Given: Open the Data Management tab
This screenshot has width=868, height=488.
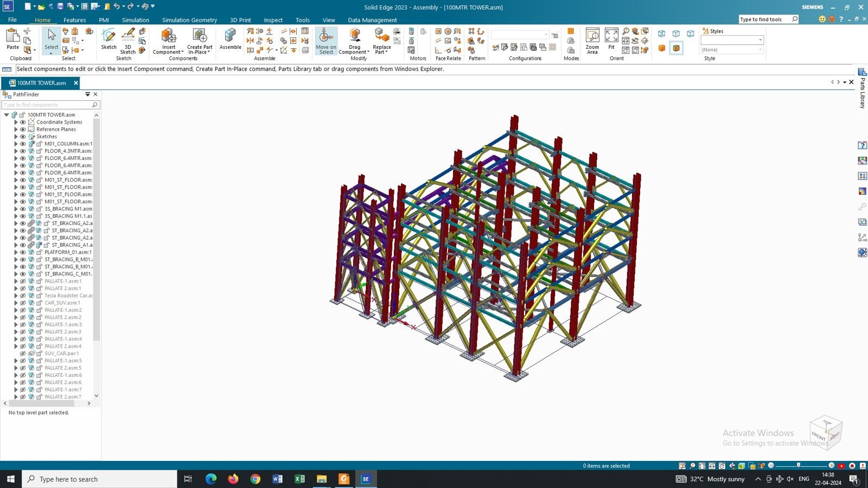Looking at the screenshot, I should [372, 20].
